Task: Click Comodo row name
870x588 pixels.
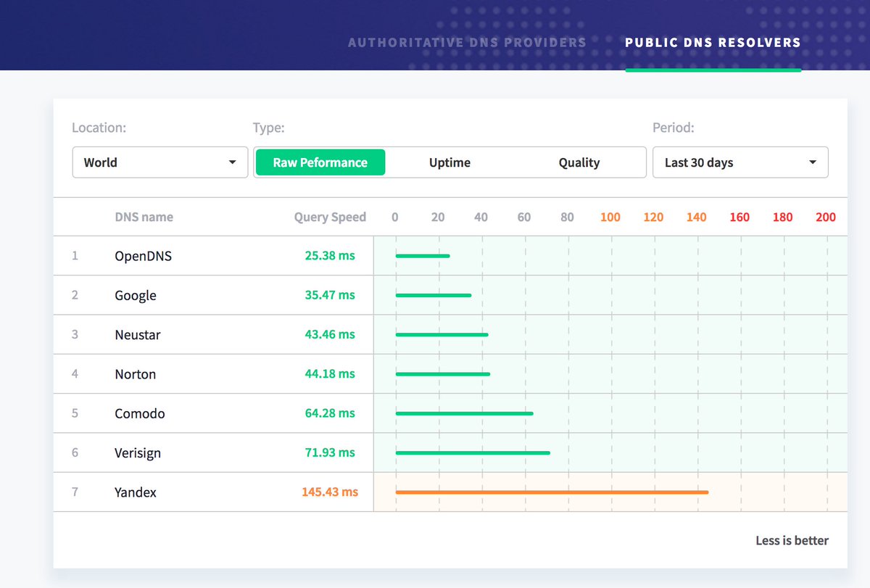Action: click(x=140, y=413)
